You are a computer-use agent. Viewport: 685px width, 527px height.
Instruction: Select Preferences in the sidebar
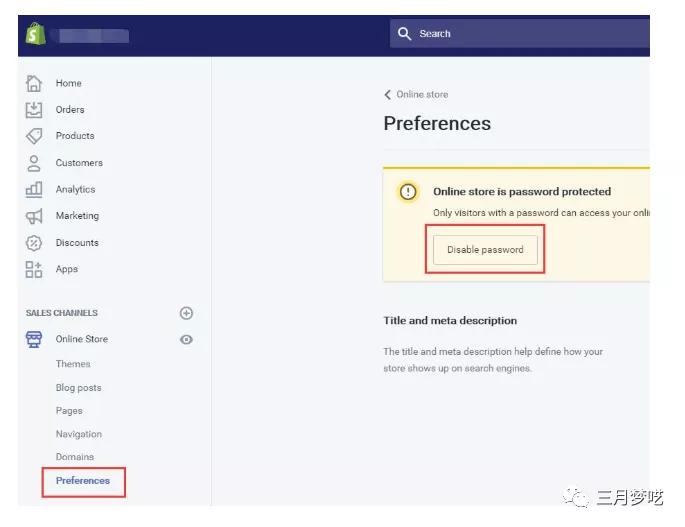pyautogui.click(x=83, y=481)
